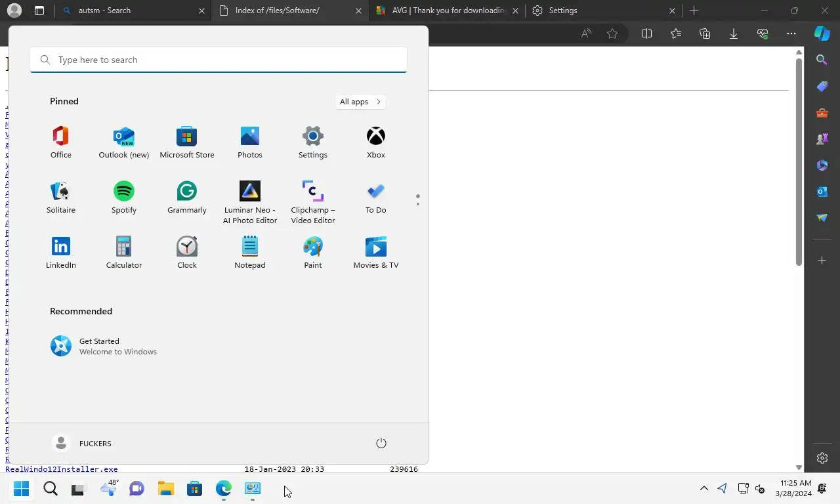Viewport: 840px width, 504px height.
Task: Open Luminar Neo AI Photo Editor
Action: point(250,202)
